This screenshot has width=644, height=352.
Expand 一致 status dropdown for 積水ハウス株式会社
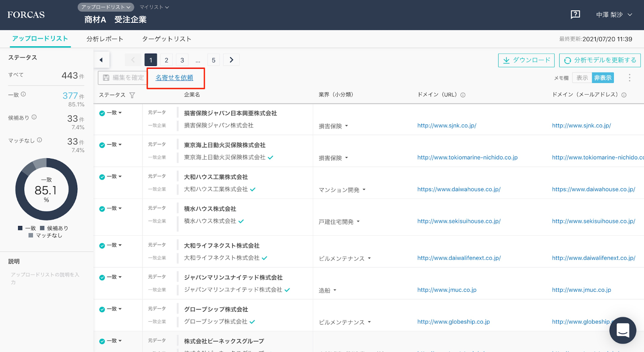[x=114, y=209]
